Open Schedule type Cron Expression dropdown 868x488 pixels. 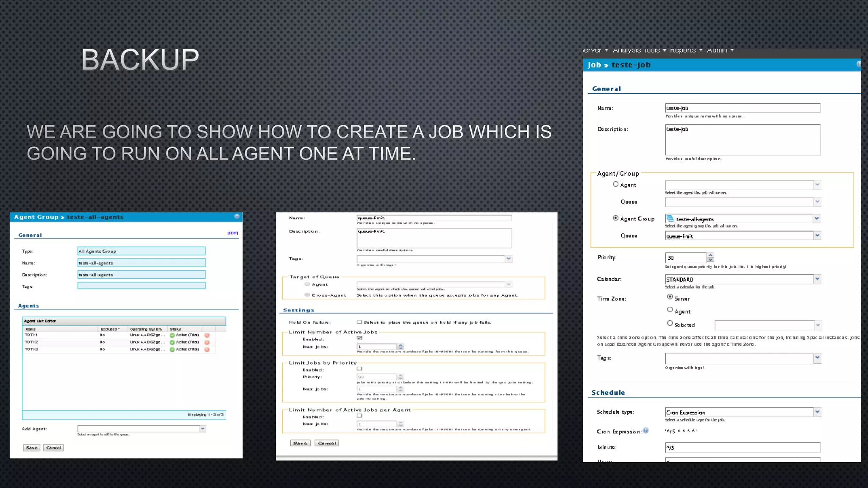(817, 412)
